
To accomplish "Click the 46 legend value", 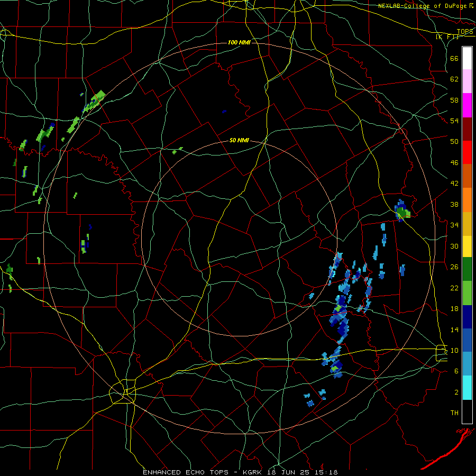I will (454, 163).
